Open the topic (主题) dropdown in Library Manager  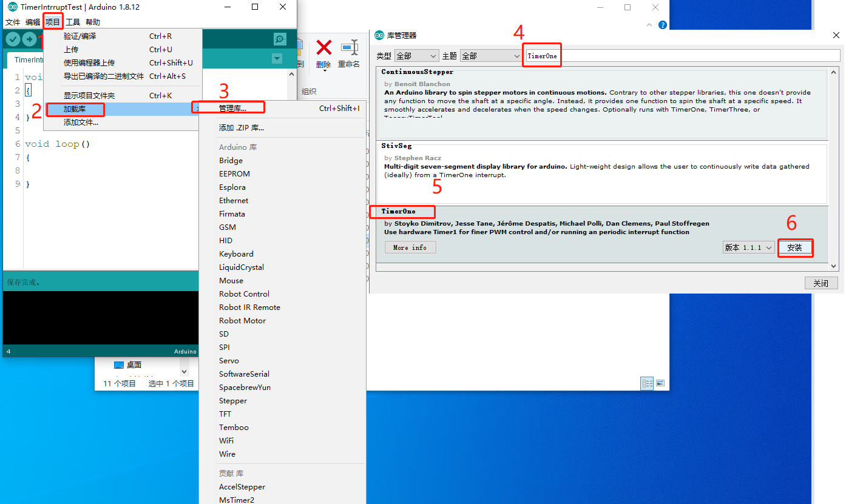pyautogui.click(x=491, y=56)
